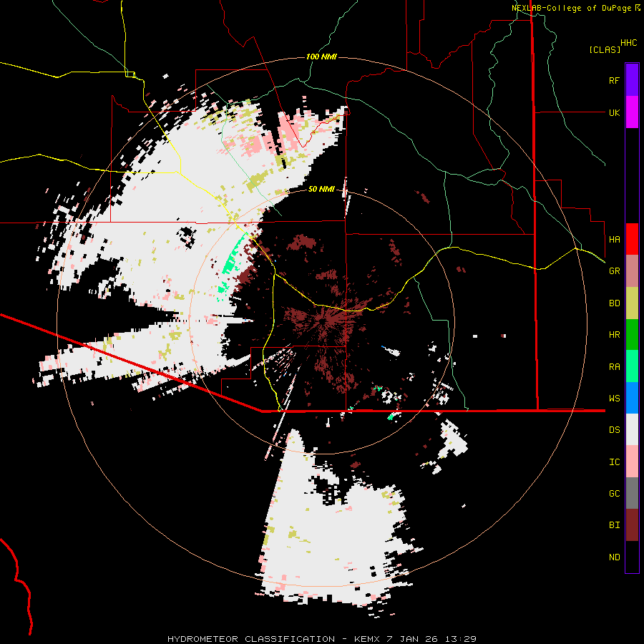The height and width of the screenshot is (644, 644).
Task: Click the RF legend label
Action: tap(614, 80)
